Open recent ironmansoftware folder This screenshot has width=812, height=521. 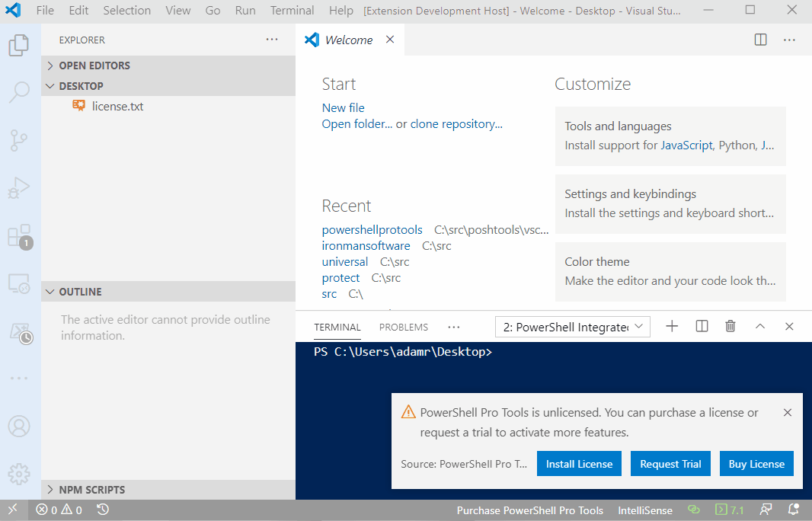point(366,246)
